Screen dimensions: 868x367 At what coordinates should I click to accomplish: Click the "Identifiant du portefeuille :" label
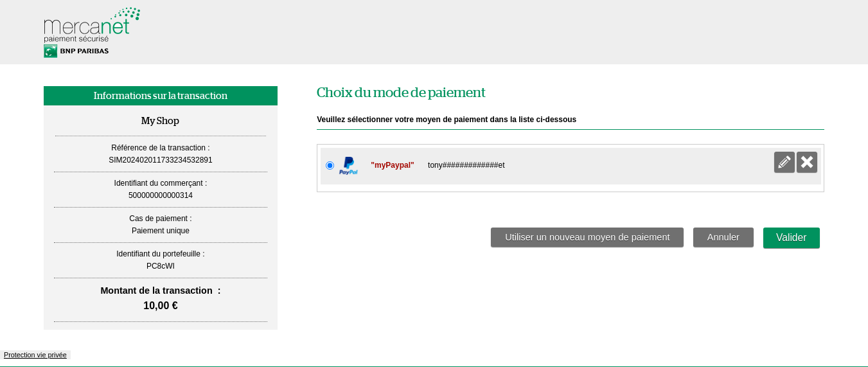coord(161,254)
